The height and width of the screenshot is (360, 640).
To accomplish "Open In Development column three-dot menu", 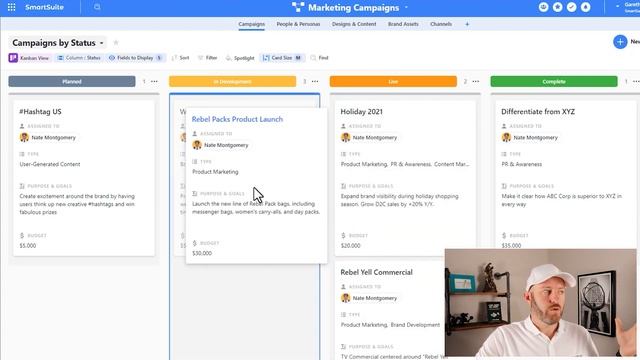I will pyautogui.click(x=315, y=82).
